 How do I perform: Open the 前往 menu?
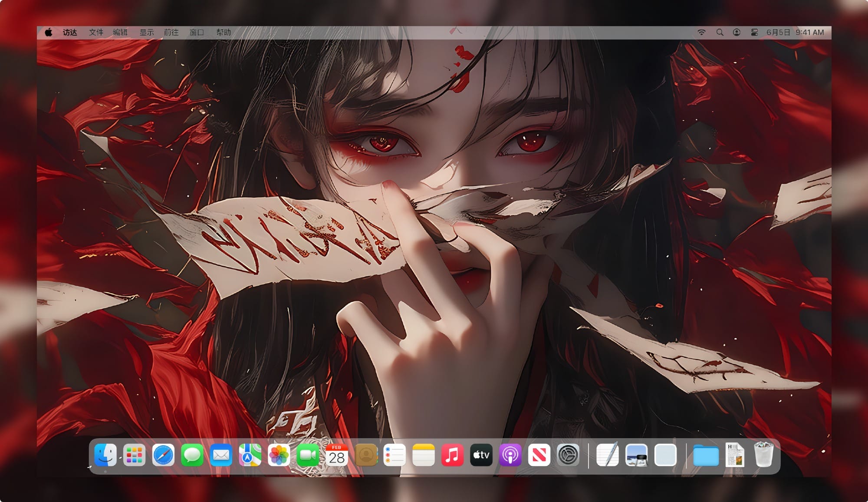pyautogui.click(x=171, y=33)
